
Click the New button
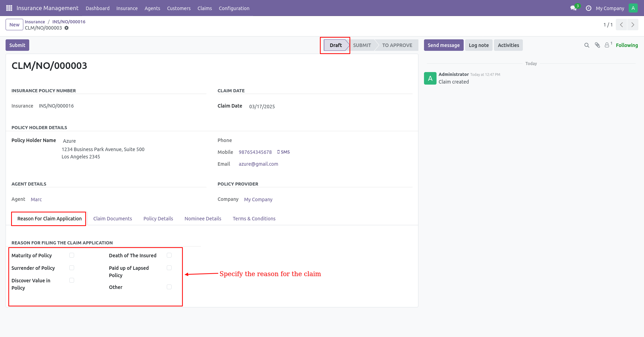[x=14, y=25]
